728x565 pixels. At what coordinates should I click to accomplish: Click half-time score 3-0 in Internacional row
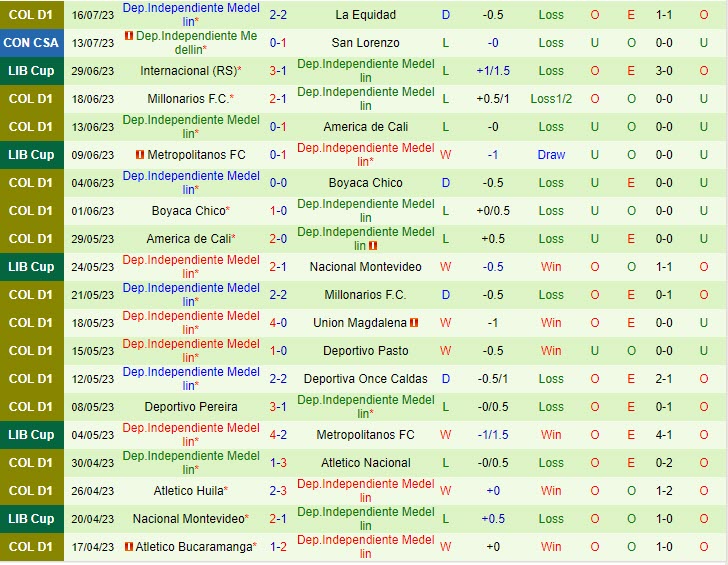664,71
